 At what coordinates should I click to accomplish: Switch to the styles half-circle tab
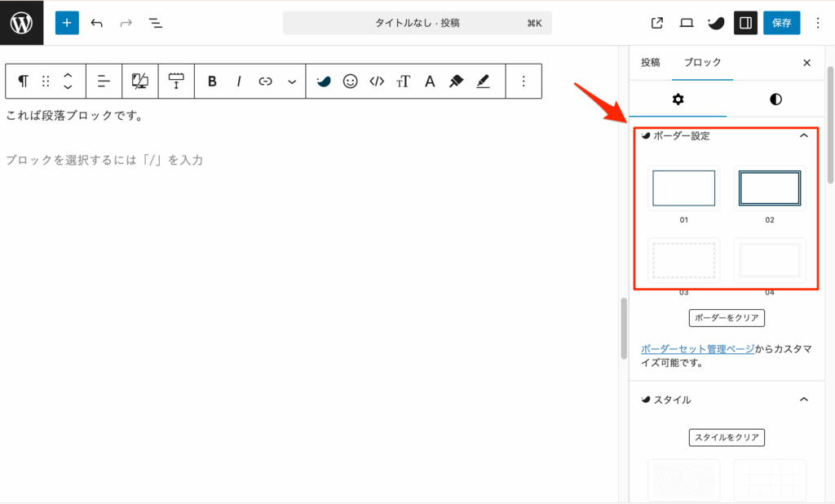pyautogui.click(x=775, y=99)
